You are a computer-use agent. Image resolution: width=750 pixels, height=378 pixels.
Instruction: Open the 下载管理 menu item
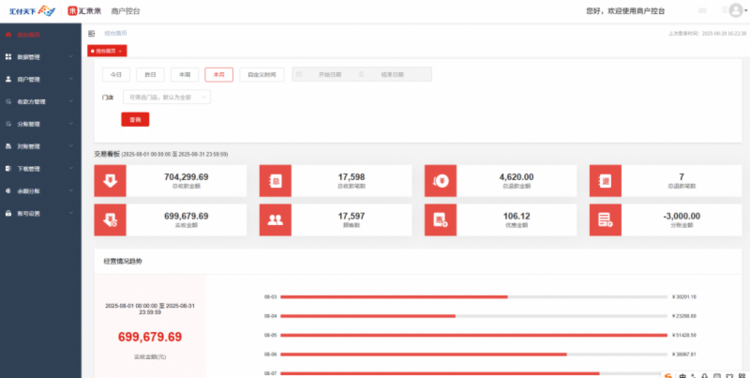click(41, 168)
